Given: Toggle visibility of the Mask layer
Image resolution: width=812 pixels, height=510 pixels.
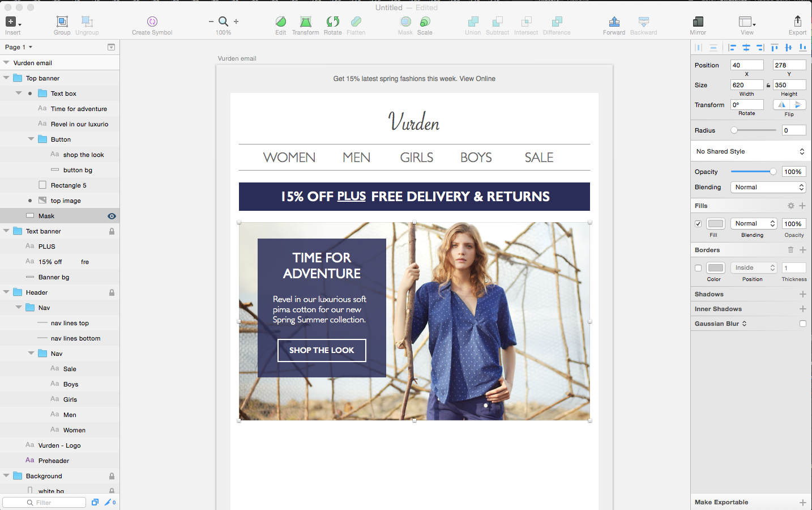Looking at the screenshot, I should pos(112,216).
